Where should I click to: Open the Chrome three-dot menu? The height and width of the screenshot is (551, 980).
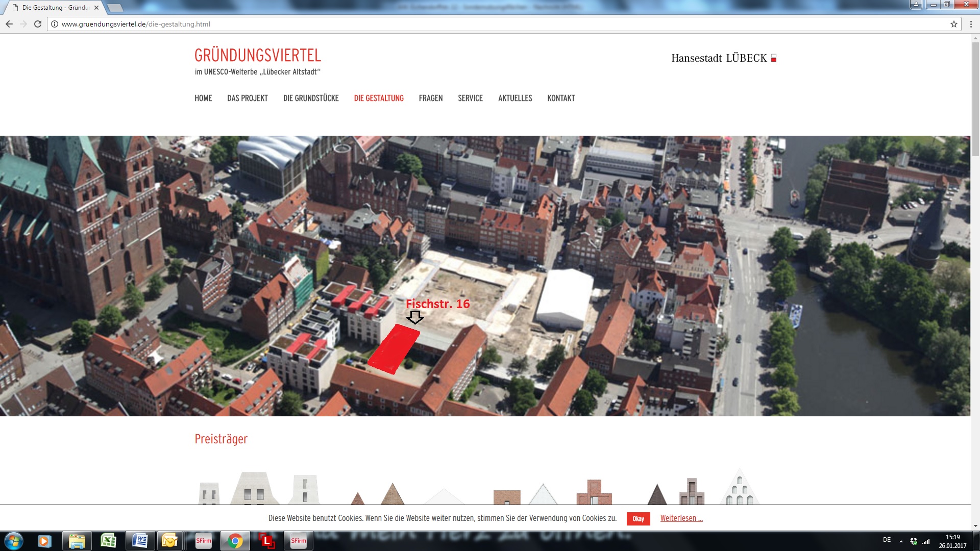click(971, 24)
